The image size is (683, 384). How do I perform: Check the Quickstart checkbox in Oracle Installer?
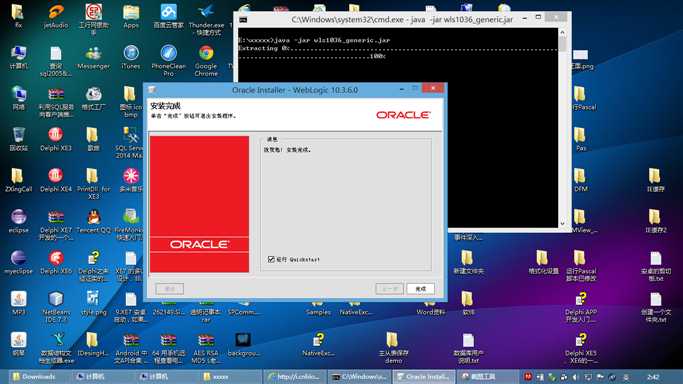(271, 259)
